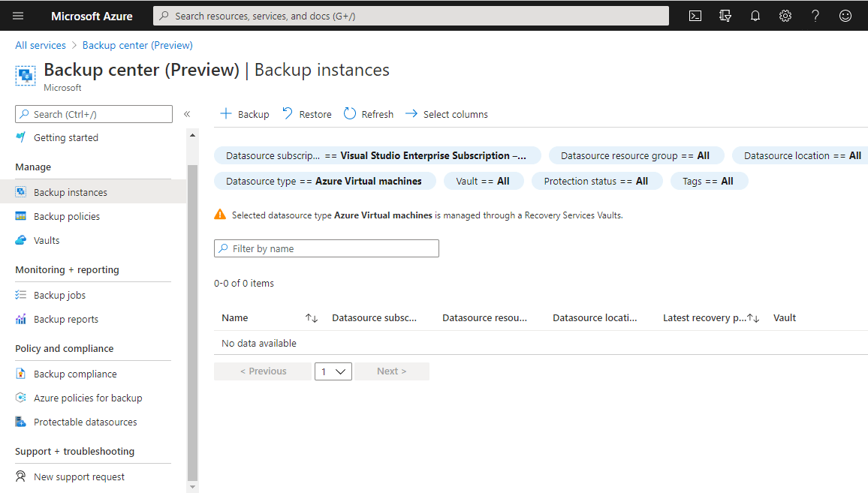
Task: Click the Datasource subsc... column header
Action: 374,317
